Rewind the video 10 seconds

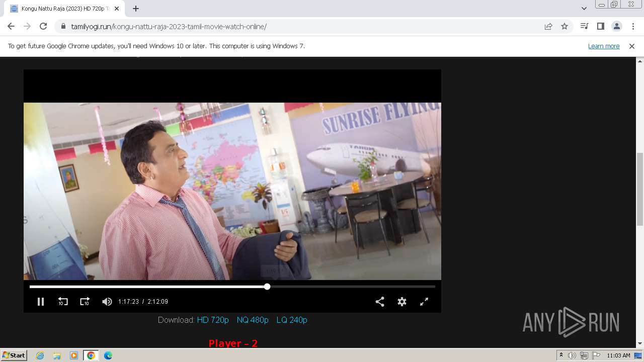(63, 302)
